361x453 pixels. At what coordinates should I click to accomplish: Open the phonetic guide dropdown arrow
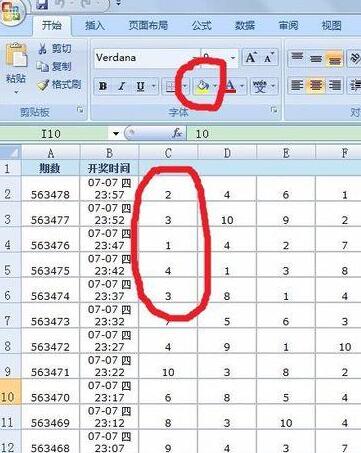(x=273, y=86)
